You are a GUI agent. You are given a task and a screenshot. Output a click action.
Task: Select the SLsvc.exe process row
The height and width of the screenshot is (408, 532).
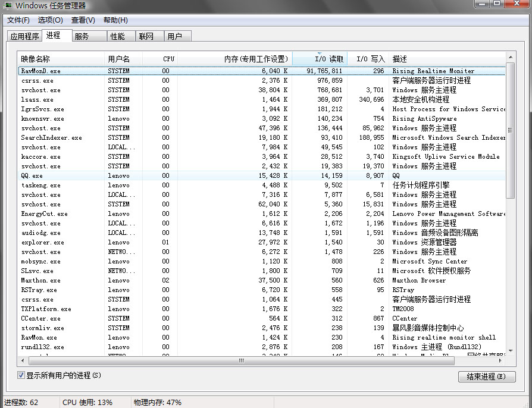[x=261, y=271]
